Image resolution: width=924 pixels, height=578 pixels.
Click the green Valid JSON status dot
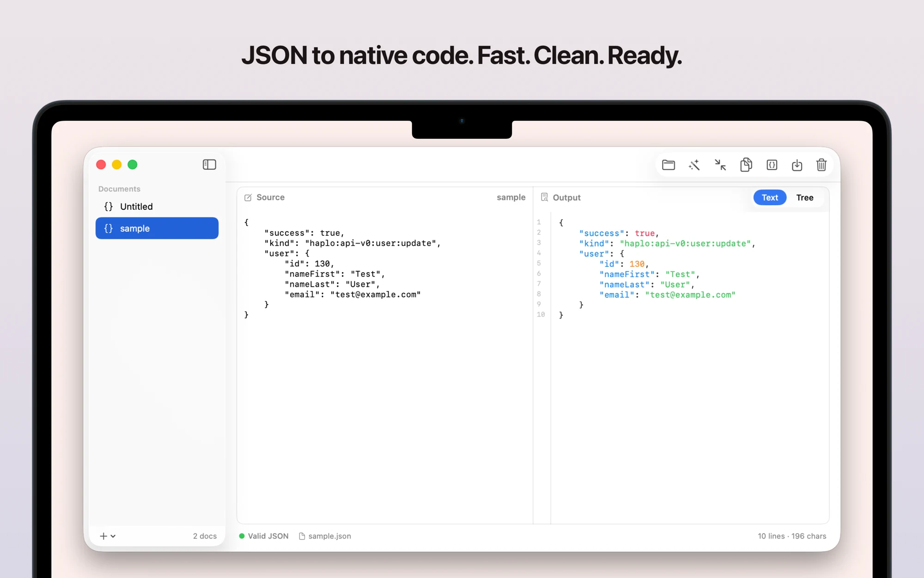(242, 536)
